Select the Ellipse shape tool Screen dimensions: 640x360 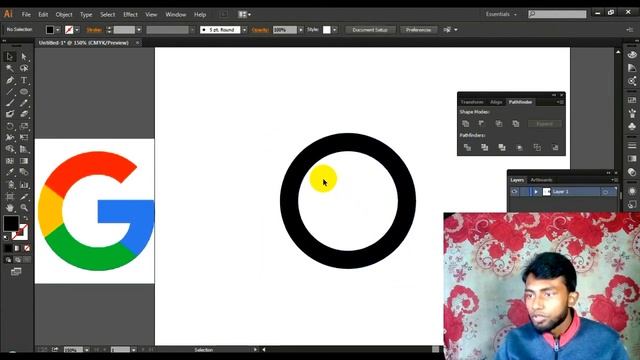click(x=24, y=91)
